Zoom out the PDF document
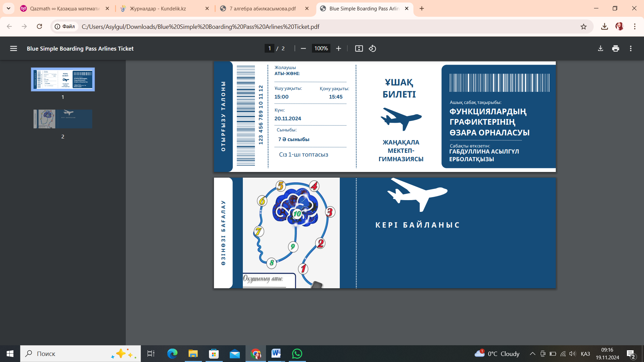 pyautogui.click(x=303, y=49)
